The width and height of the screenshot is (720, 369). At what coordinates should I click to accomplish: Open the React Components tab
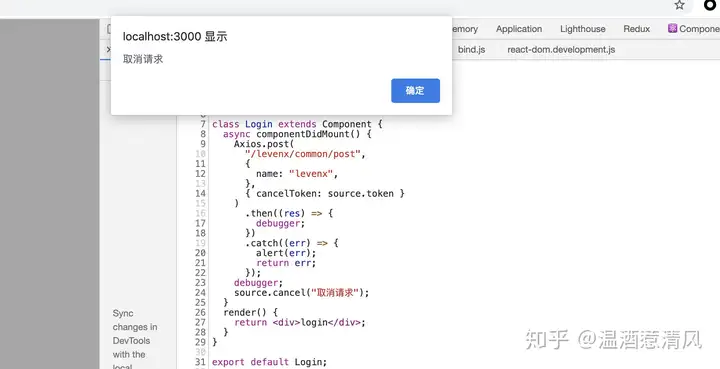694,29
